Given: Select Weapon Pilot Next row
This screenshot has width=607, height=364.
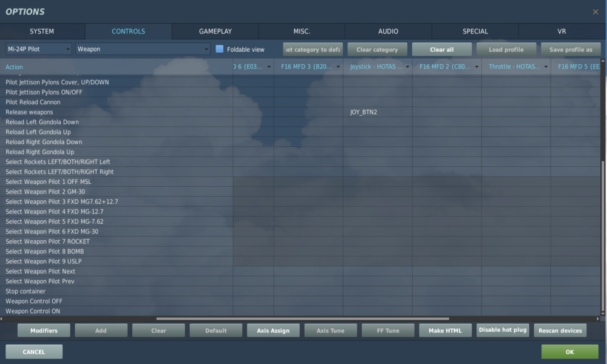Looking at the screenshot, I should coord(116,272).
